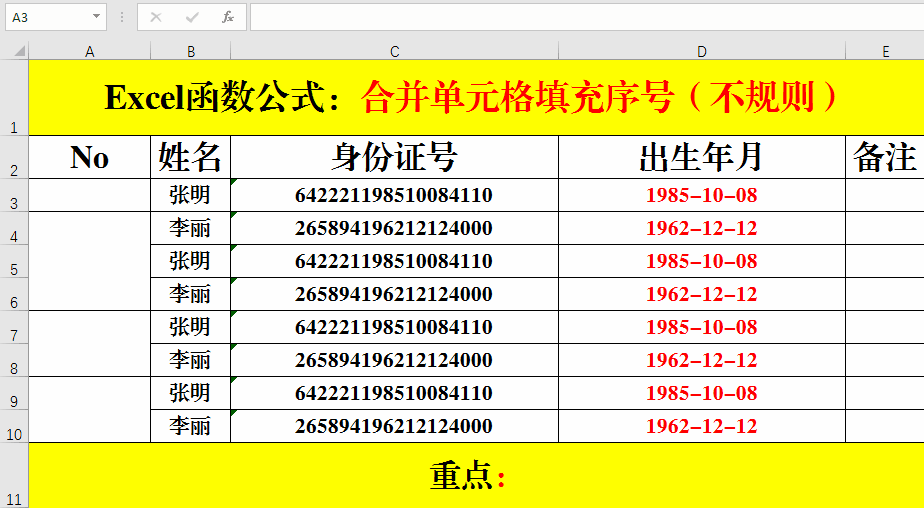Select row 11 header
The width and height of the screenshot is (924, 508).
pos(14,475)
